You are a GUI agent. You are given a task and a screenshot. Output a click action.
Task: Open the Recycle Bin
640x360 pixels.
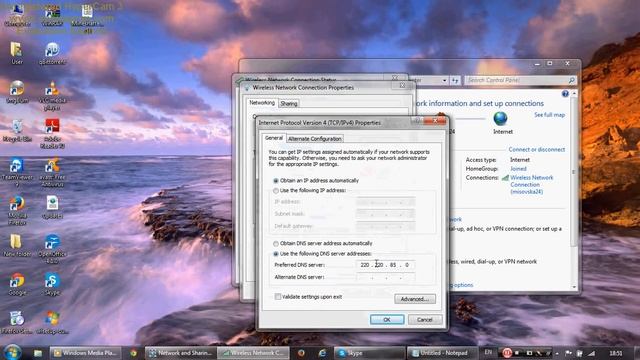(x=17, y=131)
